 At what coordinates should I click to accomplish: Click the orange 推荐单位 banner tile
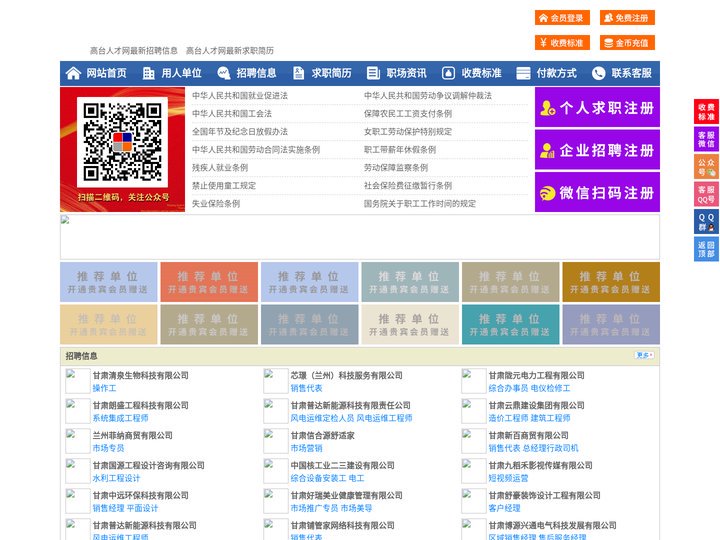tap(209, 282)
